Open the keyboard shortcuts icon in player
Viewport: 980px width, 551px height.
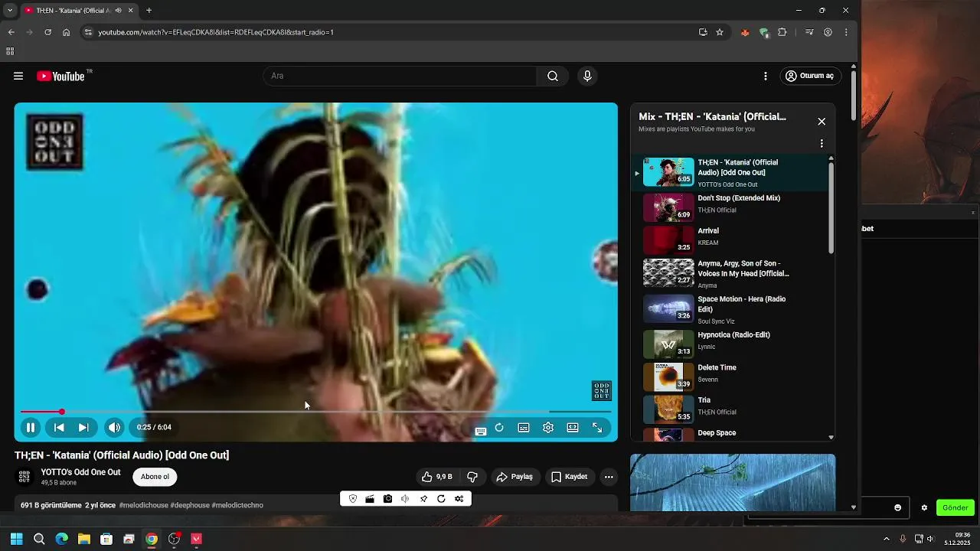point(481,431)
